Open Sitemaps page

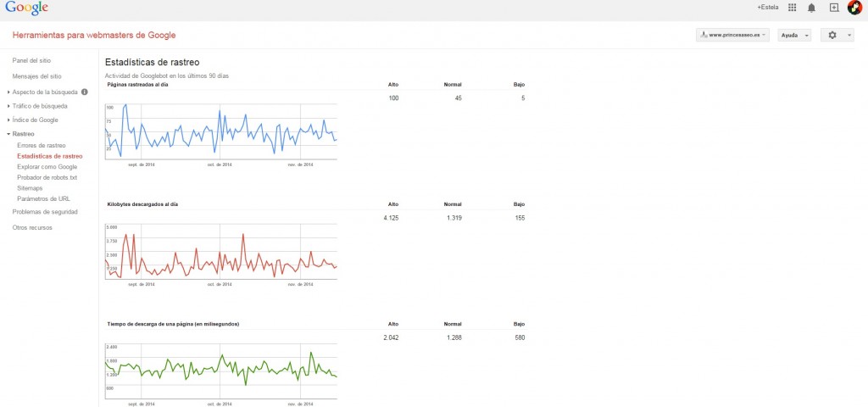pos(30,188)
